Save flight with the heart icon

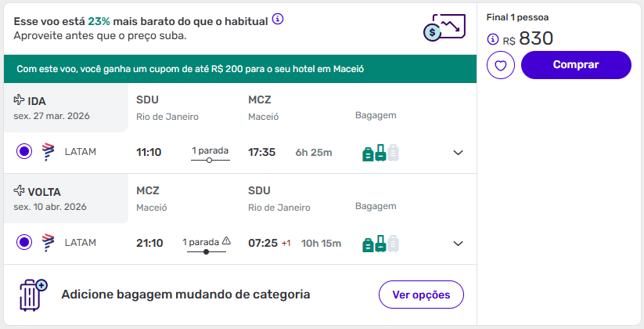point(501,65)
